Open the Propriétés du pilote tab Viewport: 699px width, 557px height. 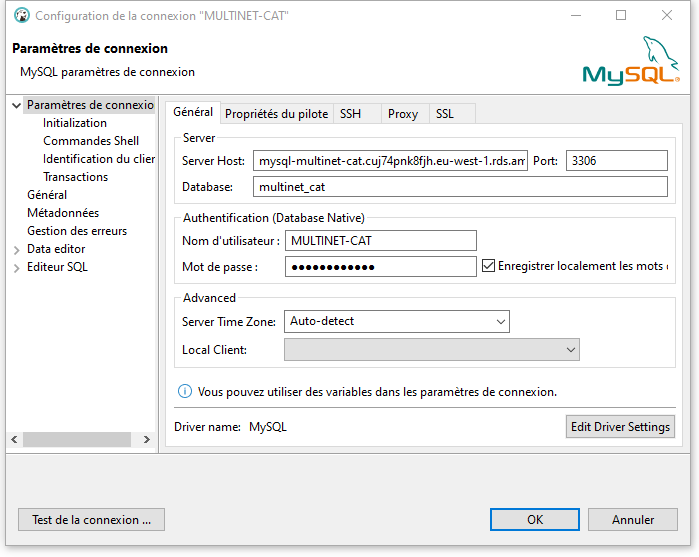tap(276, 114)
